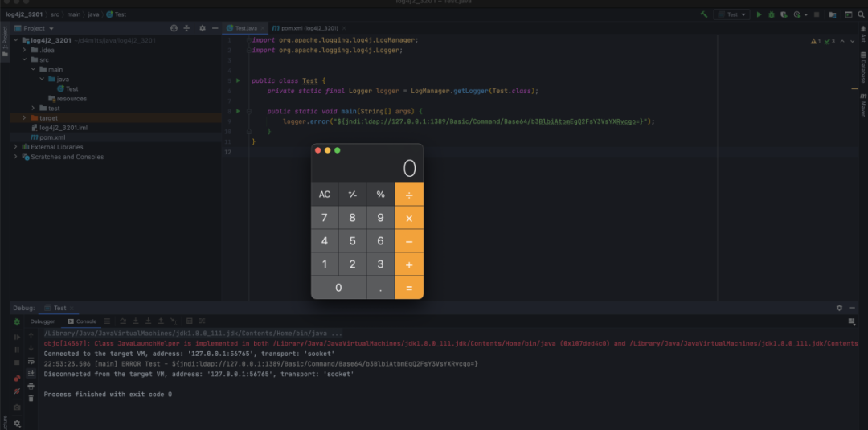Open the Evaluate Expression calculator icon

[x=190, y=321]
